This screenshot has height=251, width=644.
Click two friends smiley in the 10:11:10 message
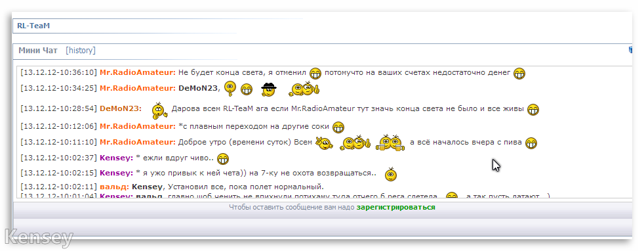pos(355,143)
